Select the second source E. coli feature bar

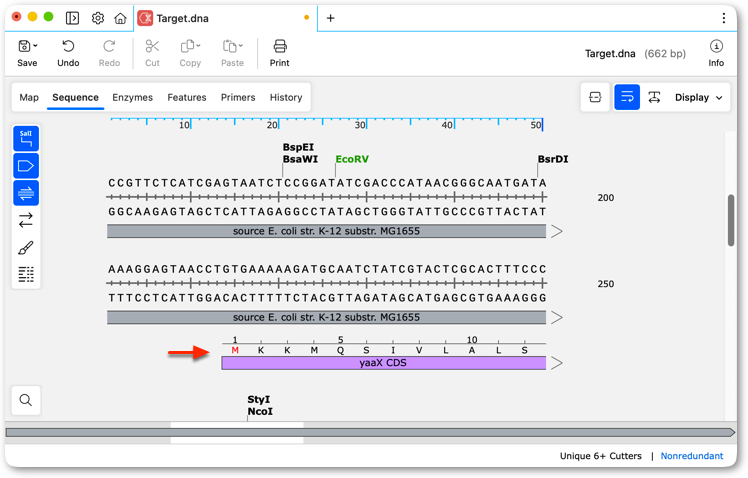(x=326, y=318)
